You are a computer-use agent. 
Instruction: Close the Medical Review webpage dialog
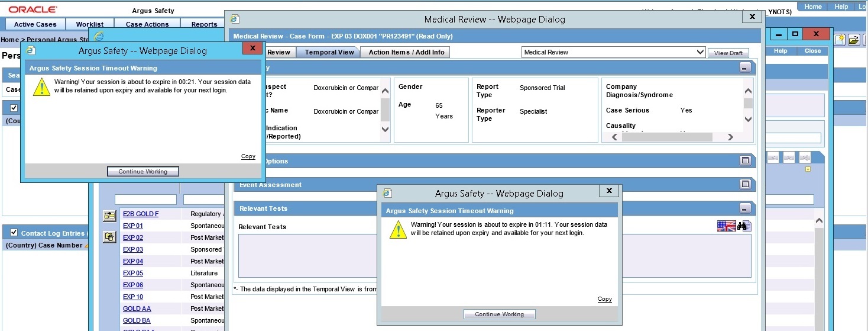pos(752,17)
